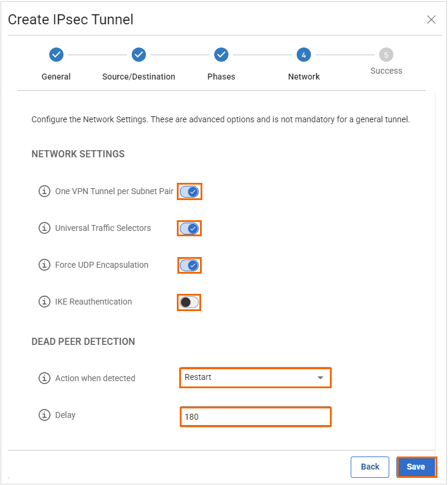Toggle Force UDP Encapsulation off
Image resolution: width=448 pixels, height=485 pixels.
(x=189, y=265)
